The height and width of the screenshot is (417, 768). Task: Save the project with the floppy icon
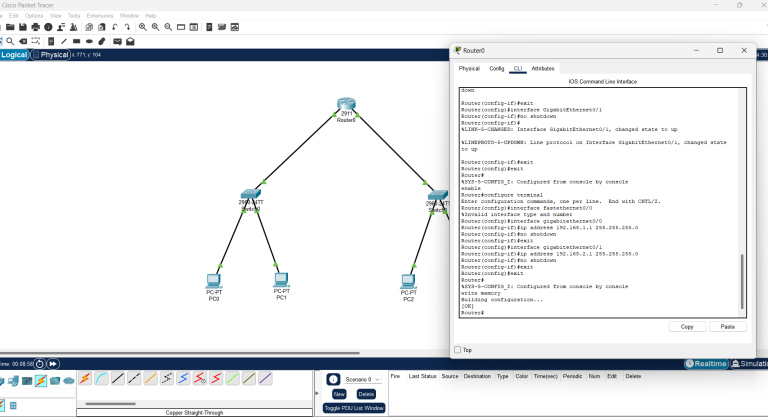click(23, 27)
